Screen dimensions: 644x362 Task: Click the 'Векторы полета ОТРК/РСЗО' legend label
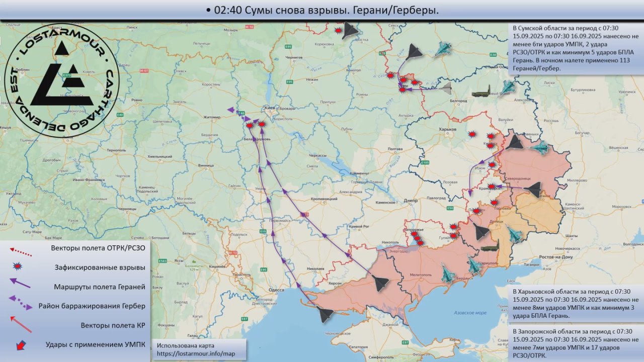(x=98, y=248)
